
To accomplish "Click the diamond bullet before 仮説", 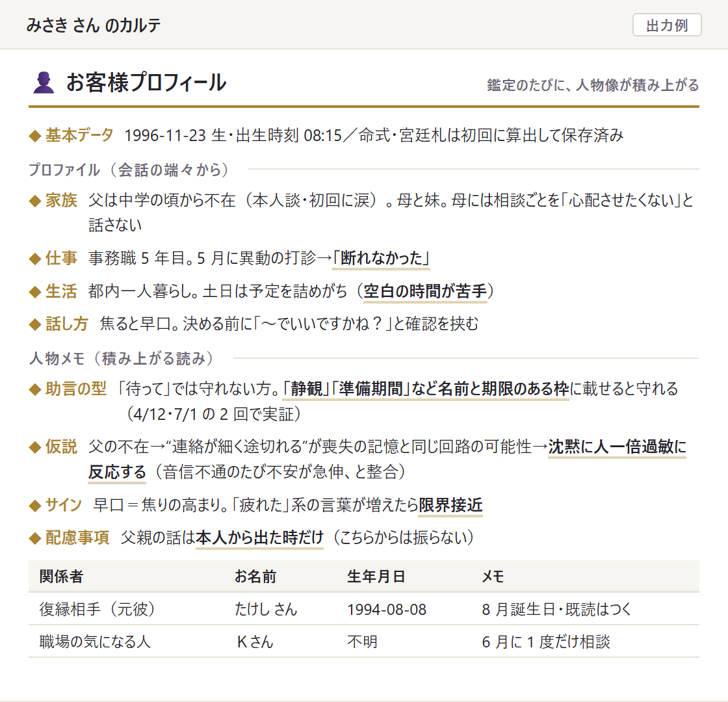I will (x=35, y=448).
